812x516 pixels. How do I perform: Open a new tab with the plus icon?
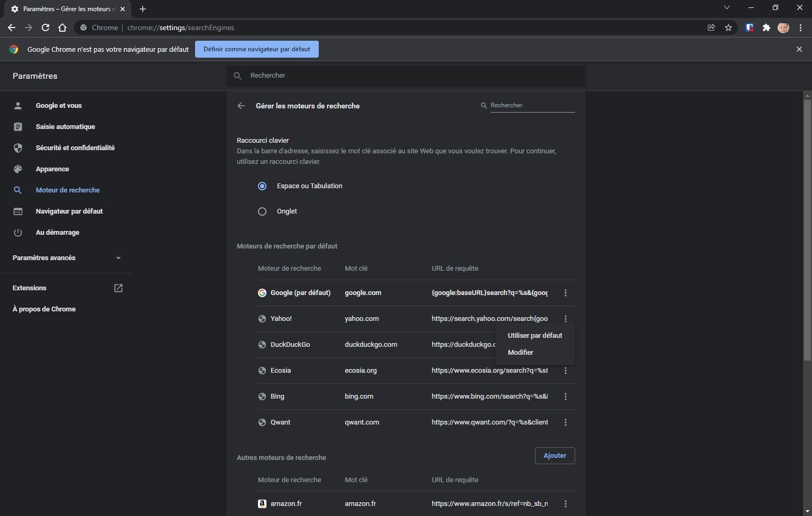[x=143, y=9]
